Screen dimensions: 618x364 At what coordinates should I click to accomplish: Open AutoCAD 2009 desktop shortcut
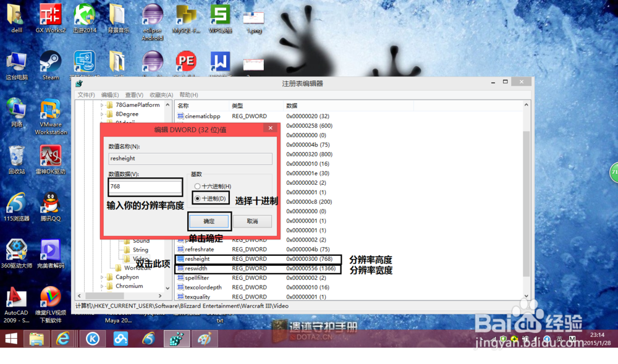[16, 305]
